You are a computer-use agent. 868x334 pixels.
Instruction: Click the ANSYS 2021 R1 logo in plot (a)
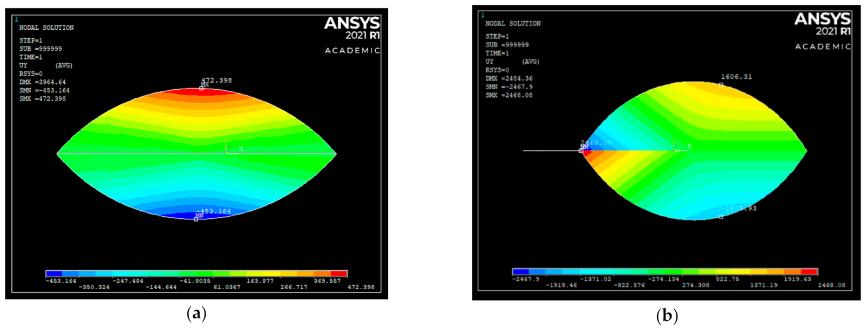tap(352, 29)
